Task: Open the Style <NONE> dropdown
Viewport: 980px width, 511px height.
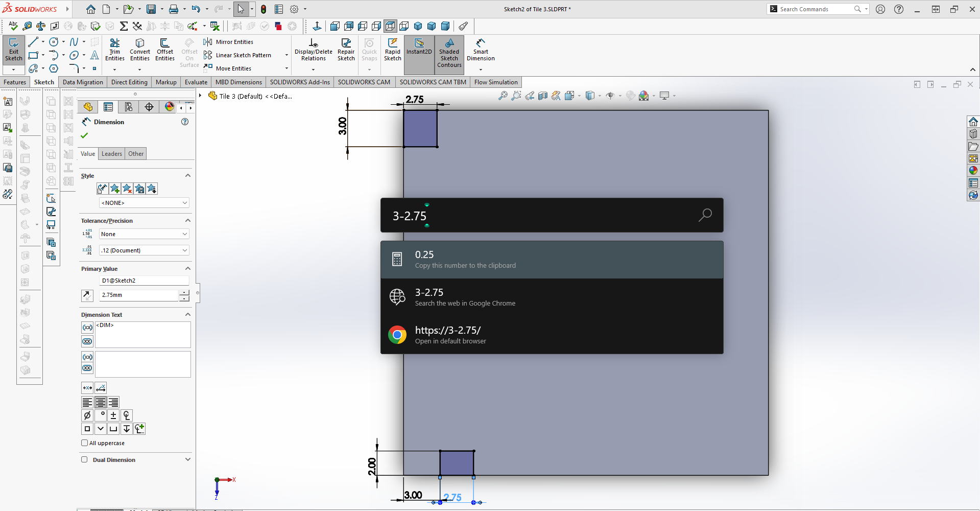Action: click(144, 203)
